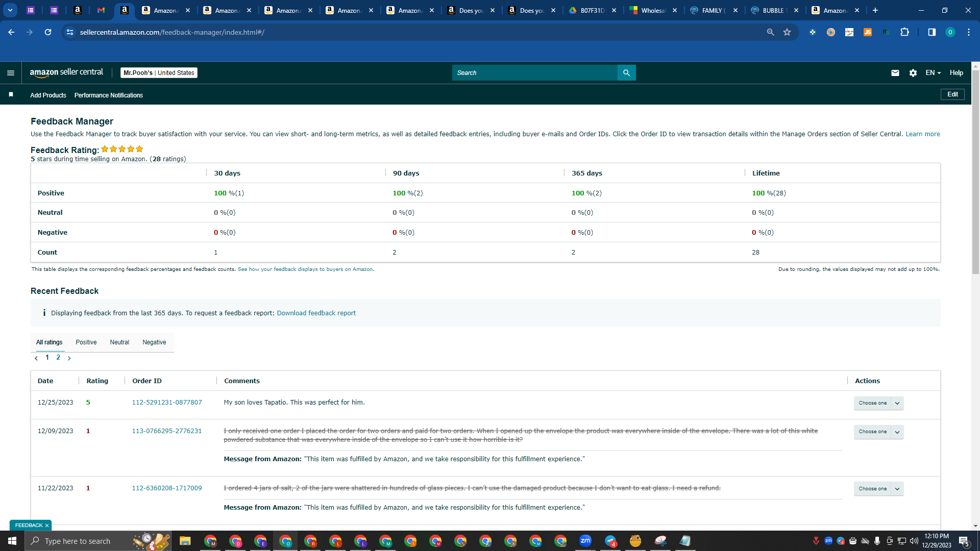Click Choose one for 11/22/2023 row

(x=872, y=489)
